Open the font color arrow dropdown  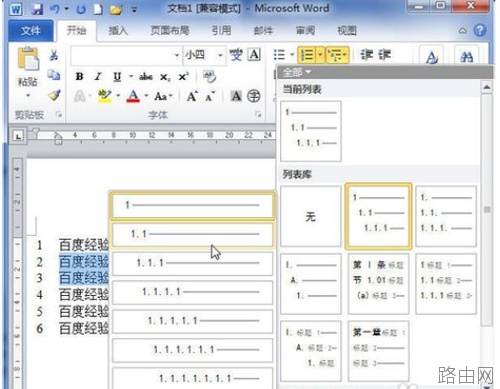[x=146, y=96]
